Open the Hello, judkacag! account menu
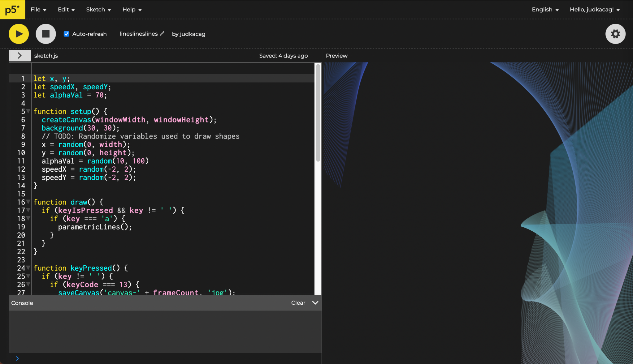The width and height of the screenshot is (633, 364). point(595,10)
